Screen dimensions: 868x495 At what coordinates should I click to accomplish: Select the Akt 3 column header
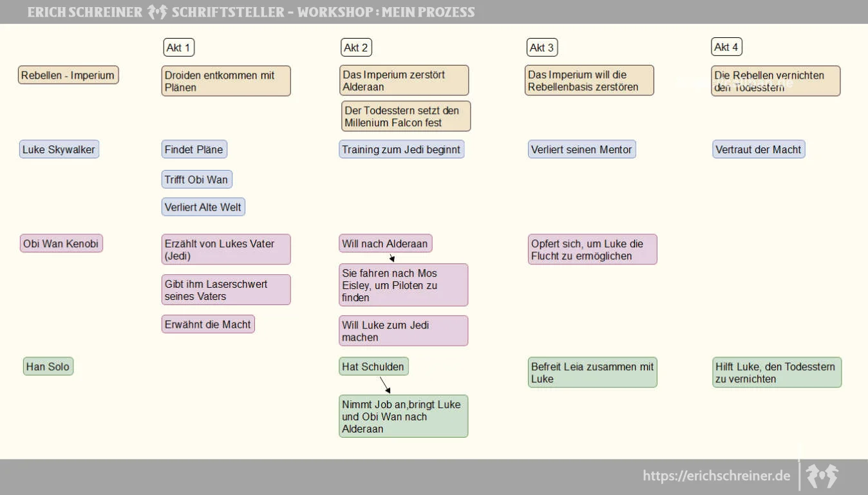[542, 48]
